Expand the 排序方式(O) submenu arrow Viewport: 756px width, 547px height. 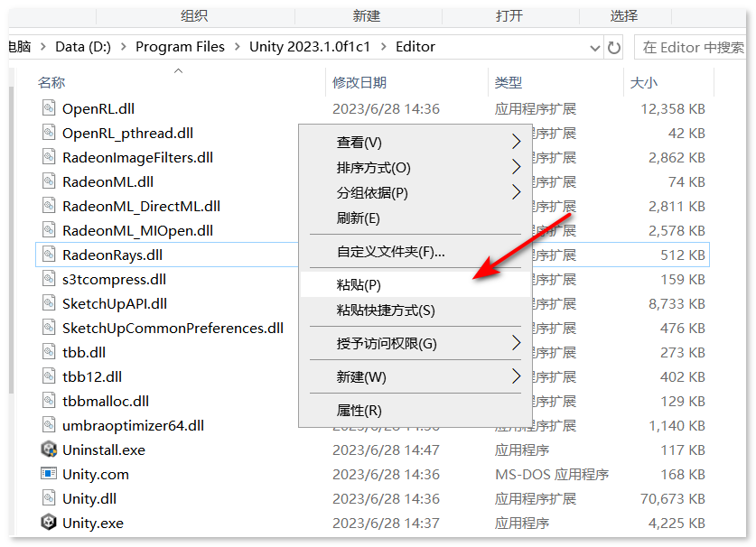[x=516, y=167]
